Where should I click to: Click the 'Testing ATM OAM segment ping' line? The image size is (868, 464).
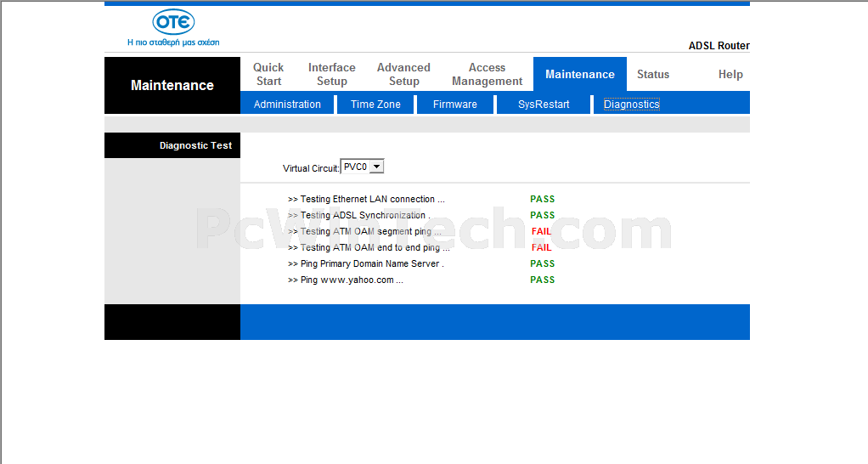point(364,231)
